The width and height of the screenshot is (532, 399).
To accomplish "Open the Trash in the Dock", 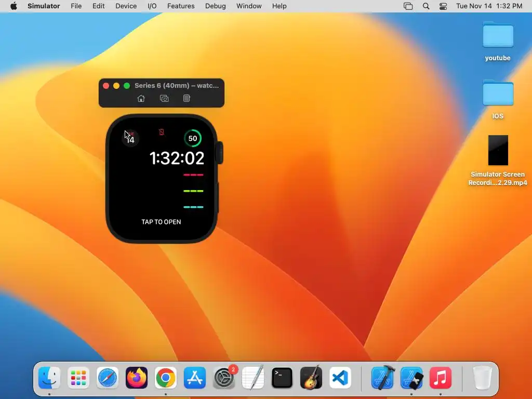I will pyautogui.click(x=482, y=378).
